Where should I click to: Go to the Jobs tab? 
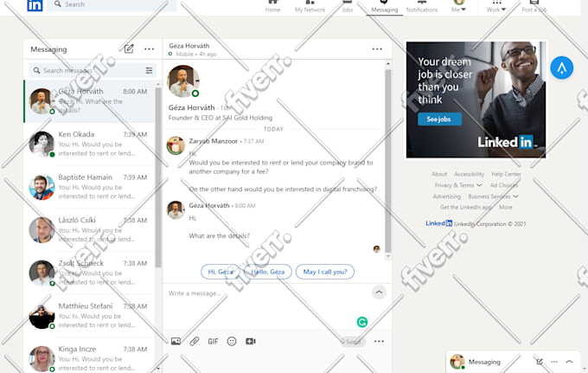click(348, 6)
